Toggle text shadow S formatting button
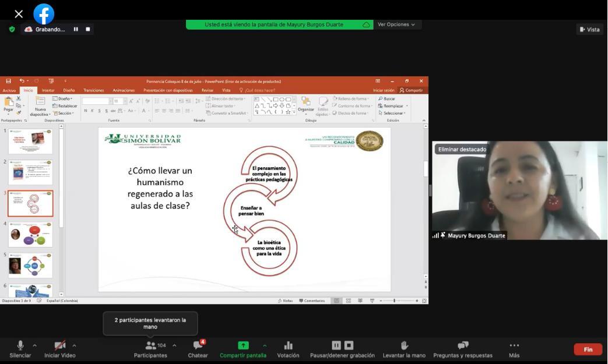The image size is (608, 364). click(x=106, y=111)
